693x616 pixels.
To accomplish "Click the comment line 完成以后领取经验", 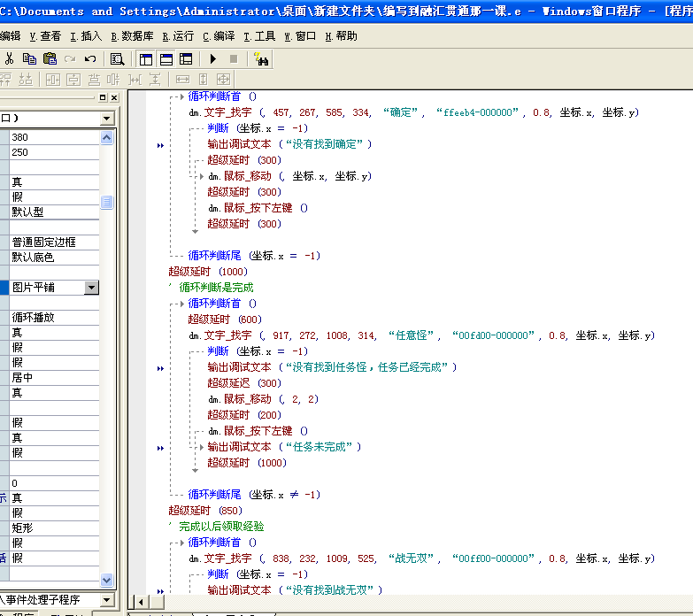I will (217, 527).
